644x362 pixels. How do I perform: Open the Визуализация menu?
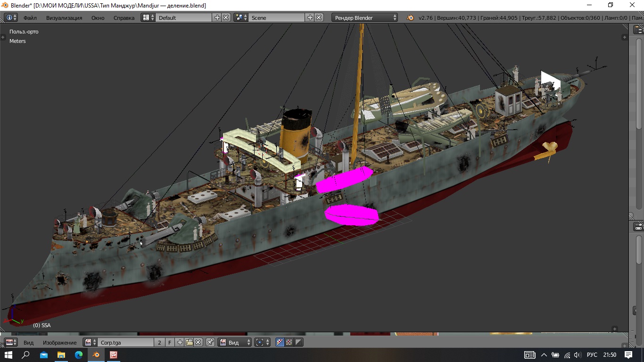pos(64,17)
